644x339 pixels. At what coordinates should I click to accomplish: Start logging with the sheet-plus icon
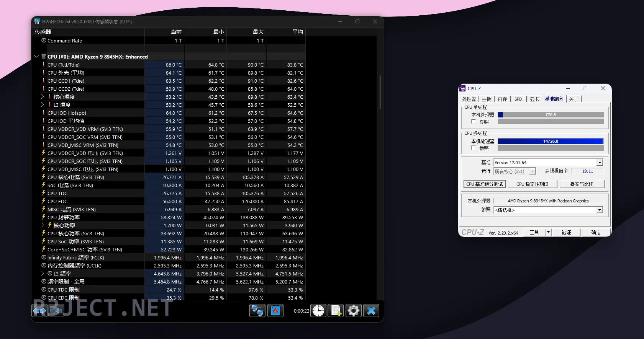tap(336, 311)
